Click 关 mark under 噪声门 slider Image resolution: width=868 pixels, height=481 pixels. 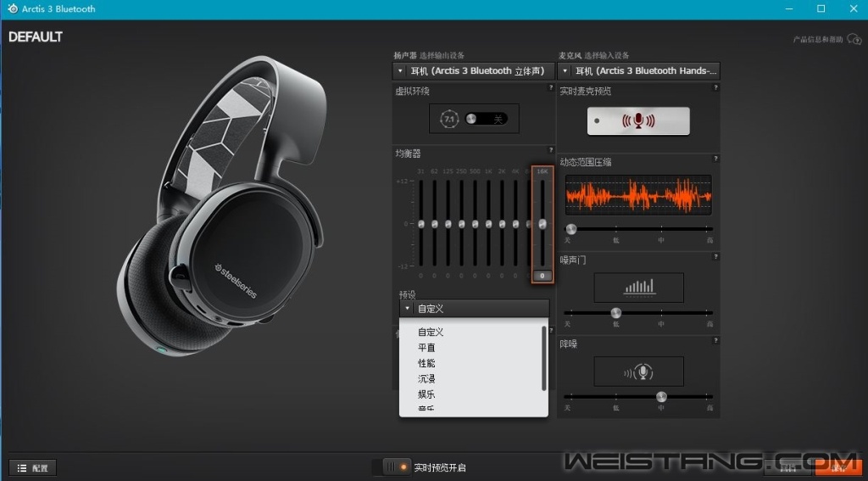pos(567,323)
